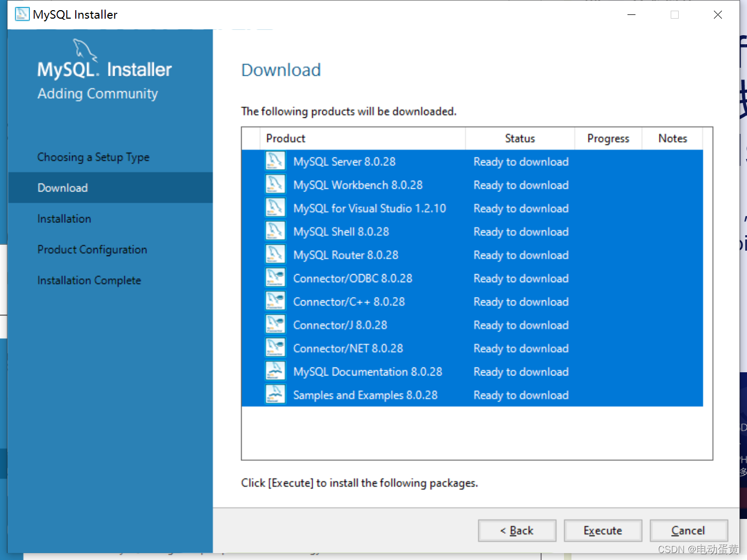The image size is (747, 560).
Task: Open the Installation Complete step
Action: (89, 281)
